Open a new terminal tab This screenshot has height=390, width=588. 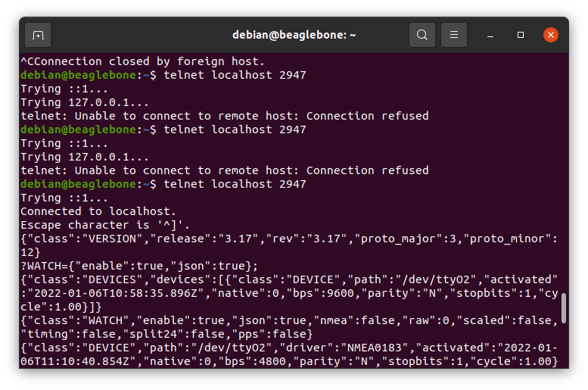38,35
